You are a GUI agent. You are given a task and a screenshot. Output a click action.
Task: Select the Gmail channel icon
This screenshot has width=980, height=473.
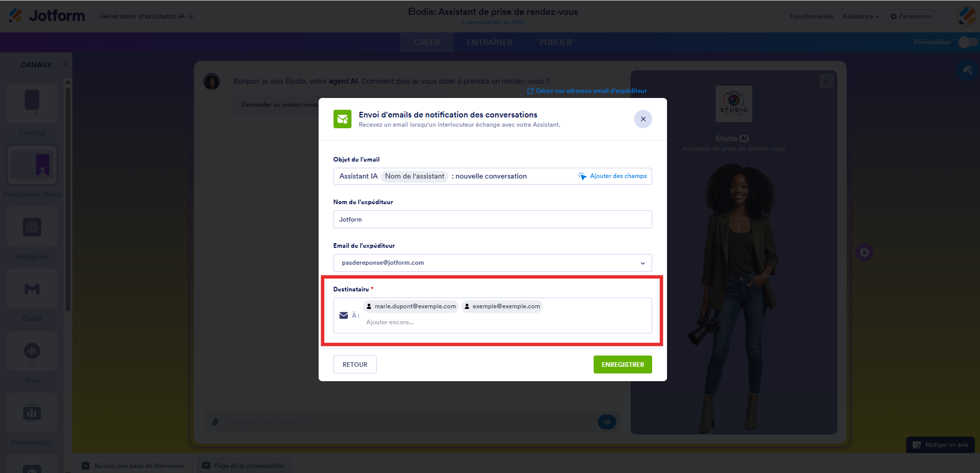click(x=32, y=289)
